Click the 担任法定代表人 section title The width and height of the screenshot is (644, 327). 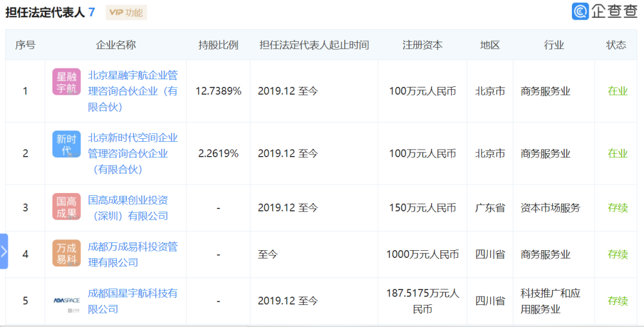point(45,13)
